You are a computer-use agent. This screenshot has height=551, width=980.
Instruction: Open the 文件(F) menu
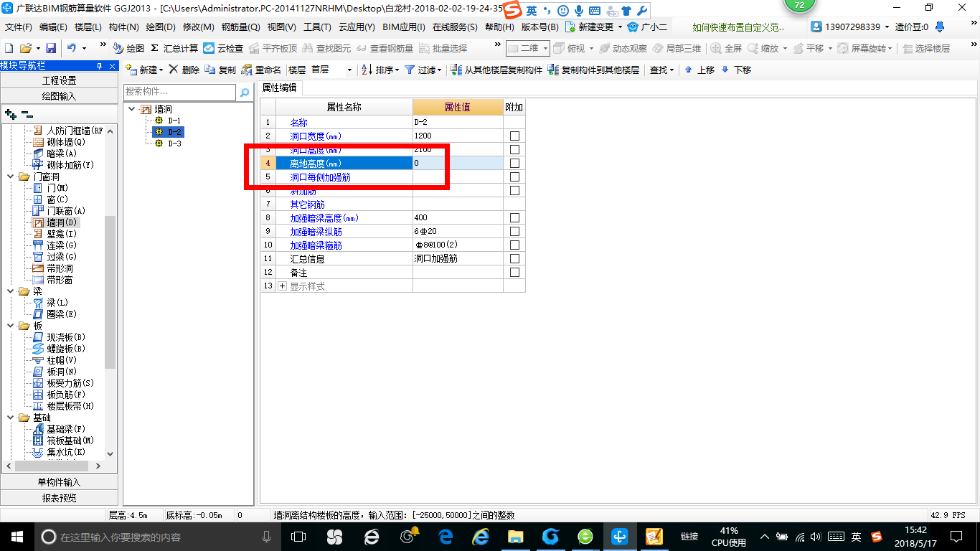click(19, 27)
